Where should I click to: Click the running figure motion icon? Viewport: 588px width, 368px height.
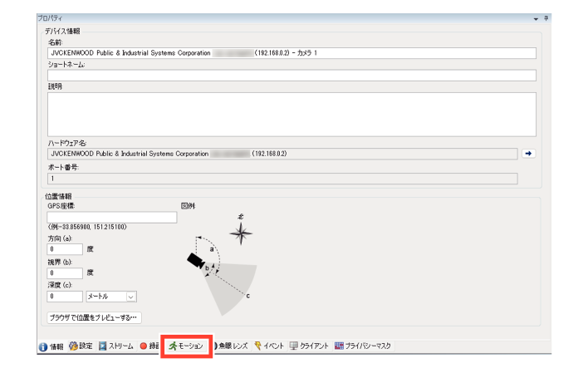(173, 346)
